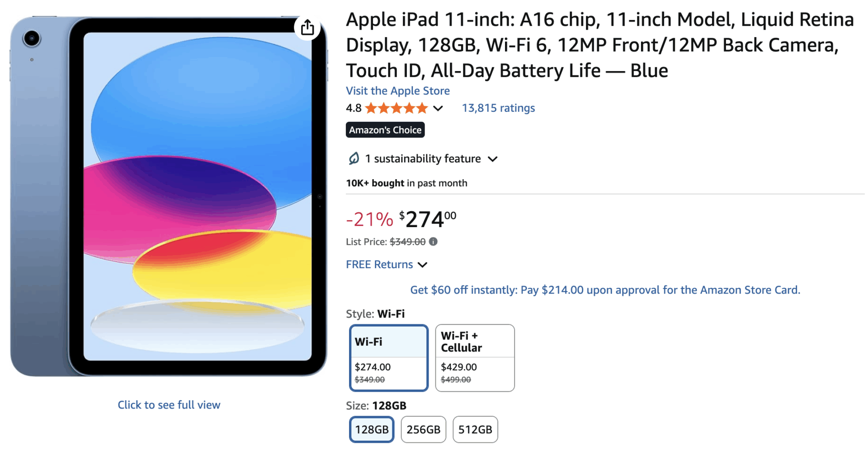Select the Wi-Fi style card
Image resolution: width=868 pixels, height=451 pixels.
(388, 357)
